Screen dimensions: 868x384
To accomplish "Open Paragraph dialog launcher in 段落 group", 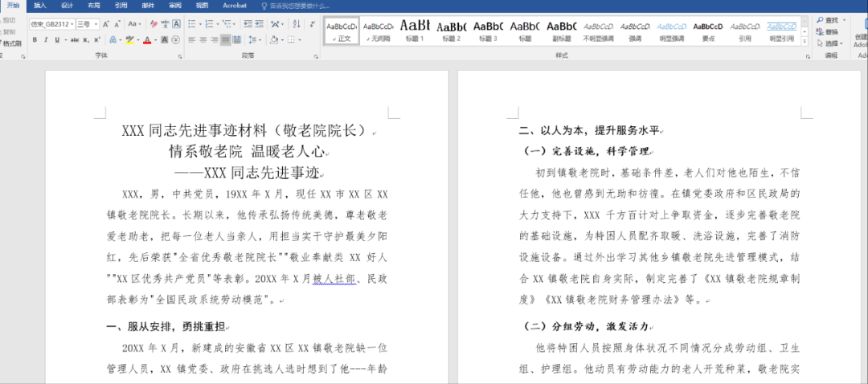I will pyautogui.click(x=316, y=56).
